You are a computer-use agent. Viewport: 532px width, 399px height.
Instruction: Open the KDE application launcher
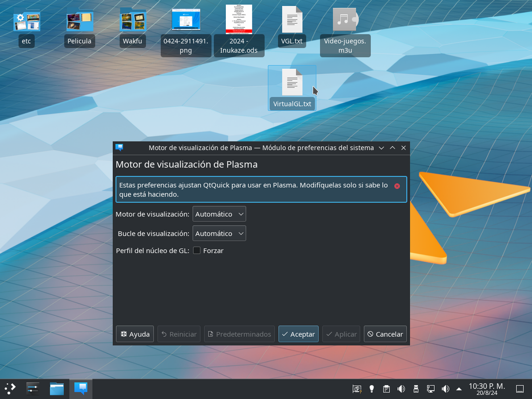pos(10,389)
